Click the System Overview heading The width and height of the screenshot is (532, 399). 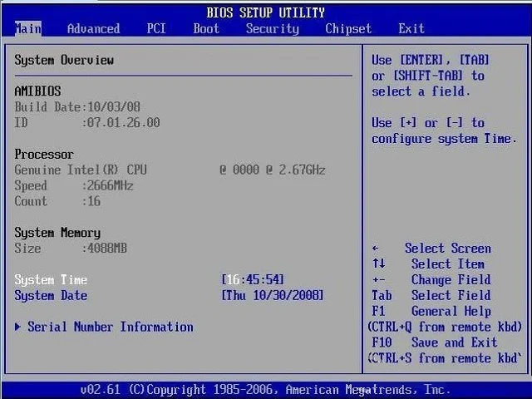(x=64, y=60)
